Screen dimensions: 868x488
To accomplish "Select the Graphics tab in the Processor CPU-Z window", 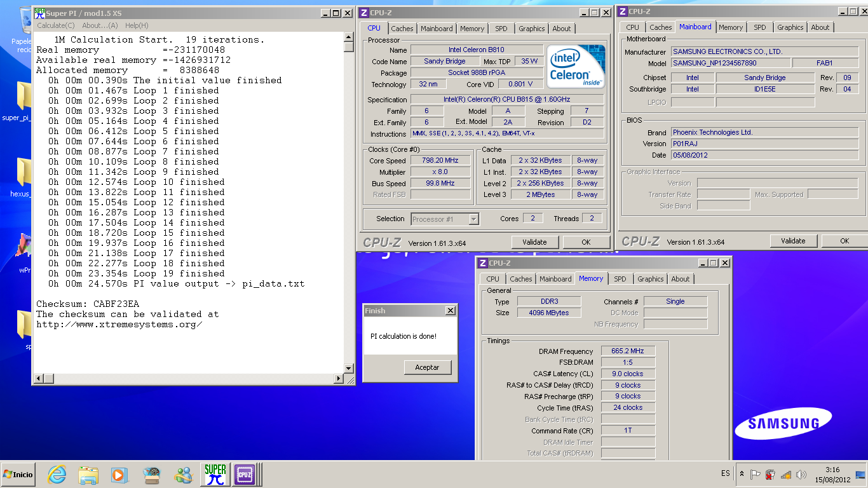I will pos(531,29).
